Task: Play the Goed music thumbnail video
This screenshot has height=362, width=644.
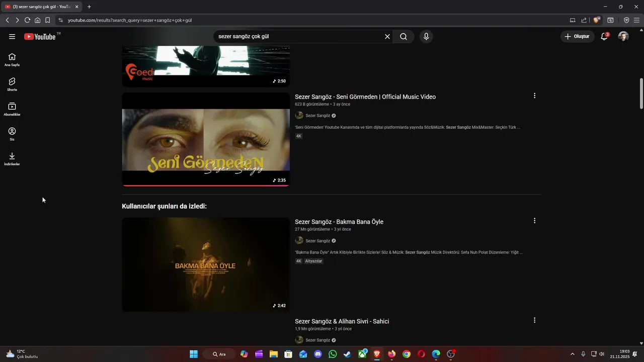Action: pos(206,66)
